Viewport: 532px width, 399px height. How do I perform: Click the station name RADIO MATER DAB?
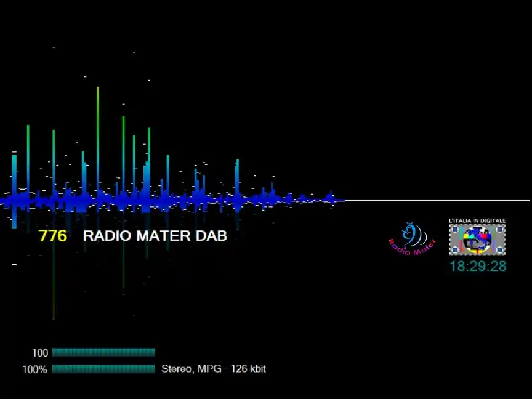tap(155, 236)
